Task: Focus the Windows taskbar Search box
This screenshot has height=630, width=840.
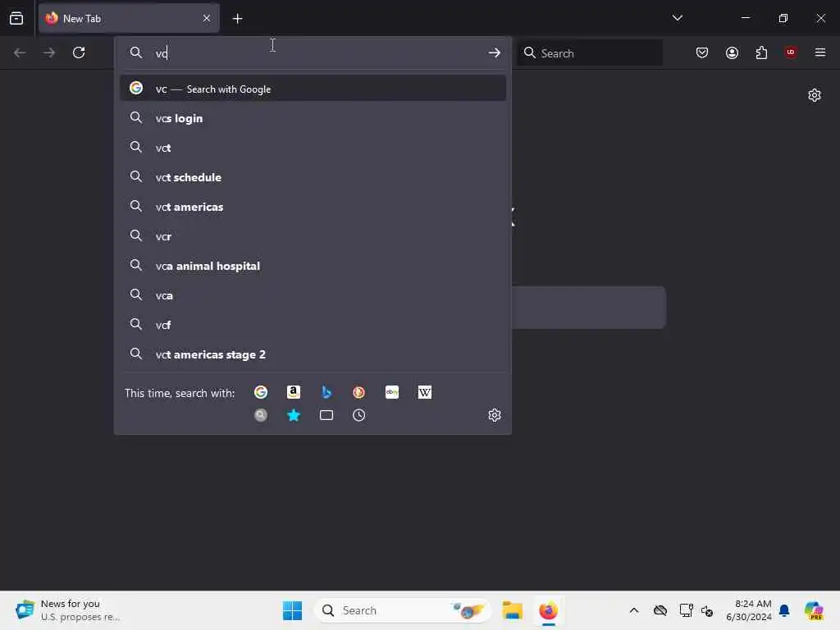Action: tap(402, 610)
